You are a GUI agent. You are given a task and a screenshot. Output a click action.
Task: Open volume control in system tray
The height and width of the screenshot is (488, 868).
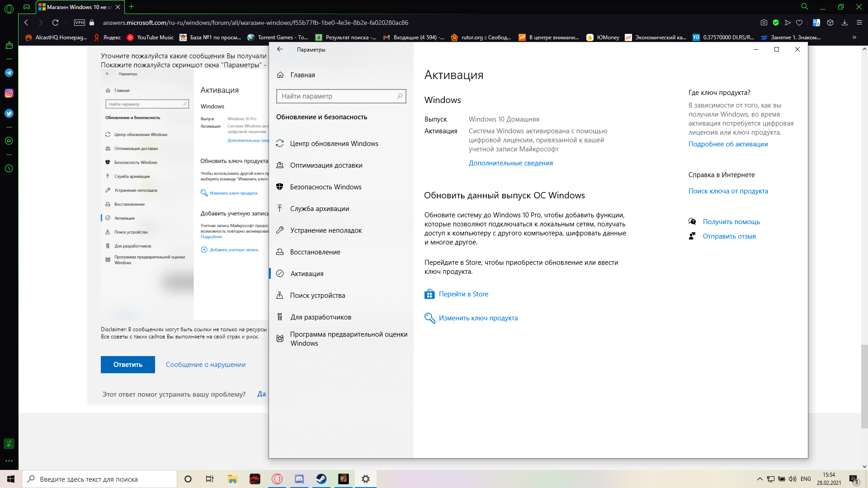tap(792, 479)
